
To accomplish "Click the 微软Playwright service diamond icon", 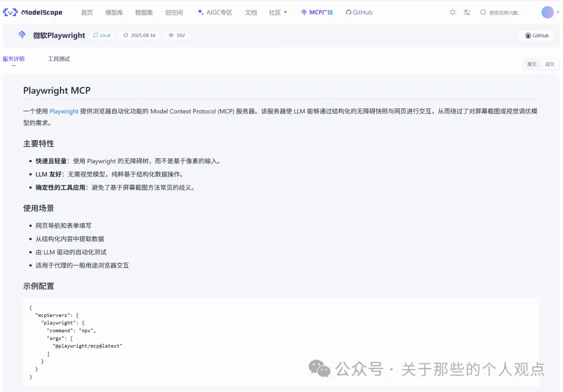I will pos(22,34).
